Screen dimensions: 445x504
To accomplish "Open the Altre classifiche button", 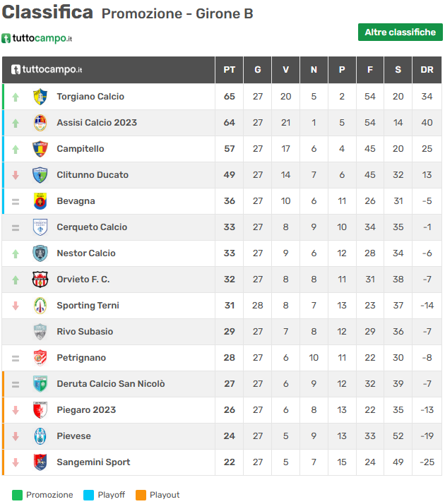I will click(400, 32).
